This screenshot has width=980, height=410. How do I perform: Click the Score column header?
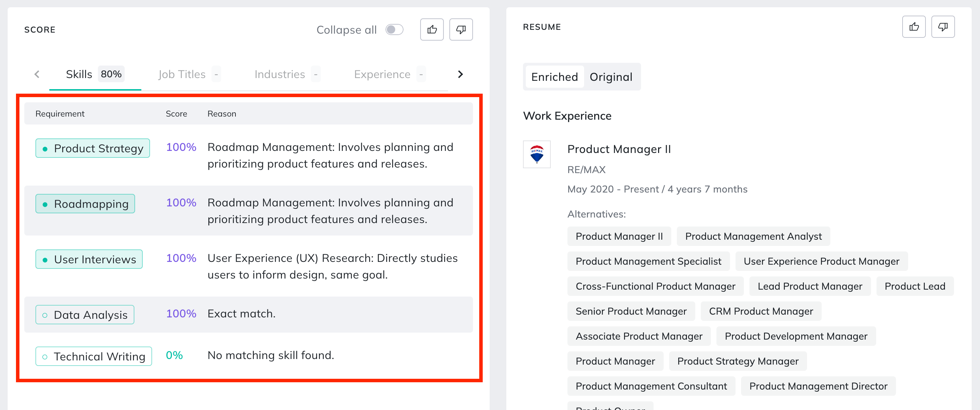pos(176,114)
